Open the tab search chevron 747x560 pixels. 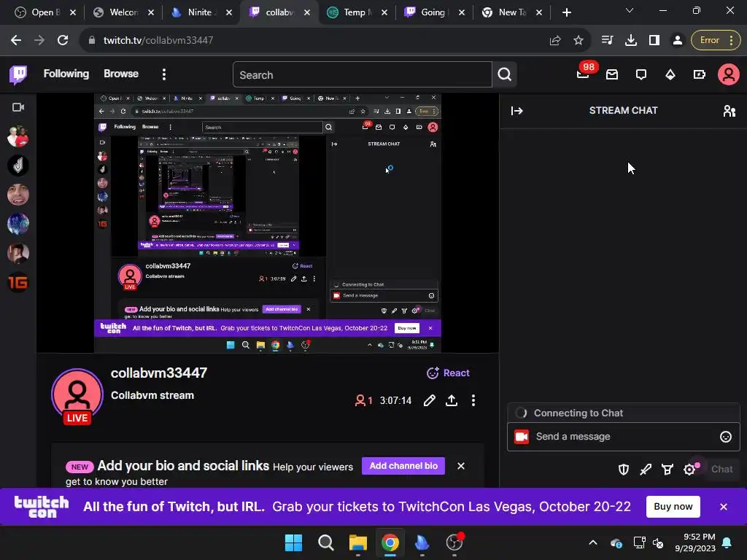630,10
